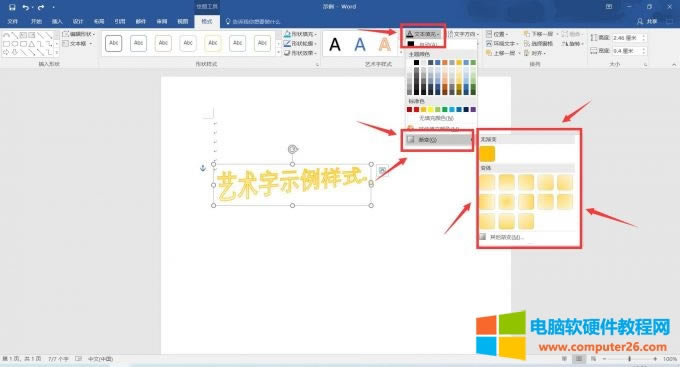Expand the Text Direction (文字方向) dropdown

(463, 34)
